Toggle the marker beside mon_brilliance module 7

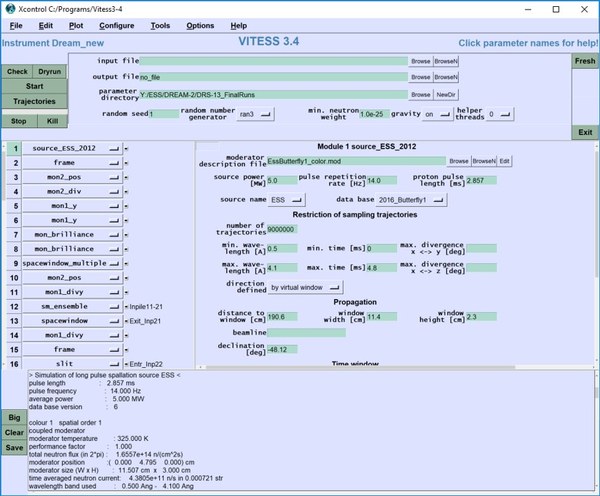[128, 233]
